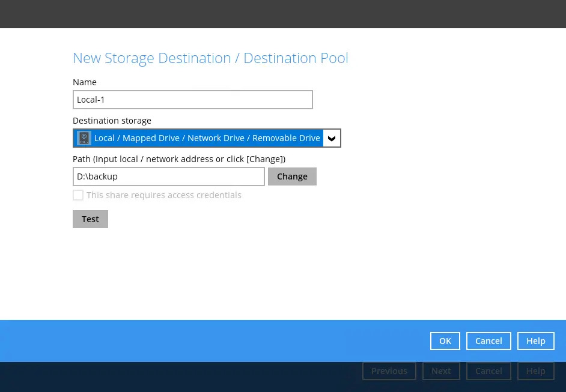The width and height of the screenshot is (566, 392).
Task: Click the dimmed Previous button
Action: (x=389, y=371)
